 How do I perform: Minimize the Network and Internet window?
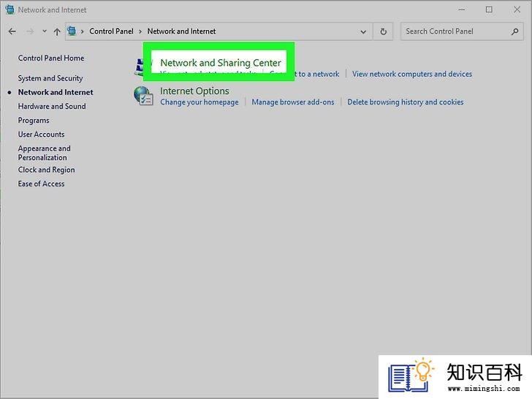462,9
